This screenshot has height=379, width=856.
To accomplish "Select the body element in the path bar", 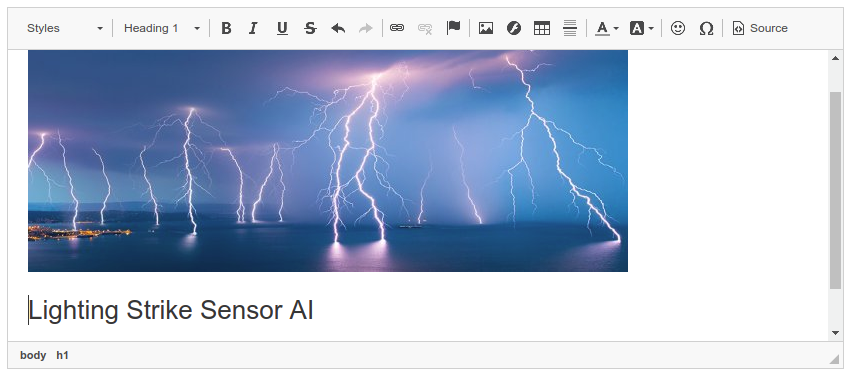I will click(x=33, y=356).
